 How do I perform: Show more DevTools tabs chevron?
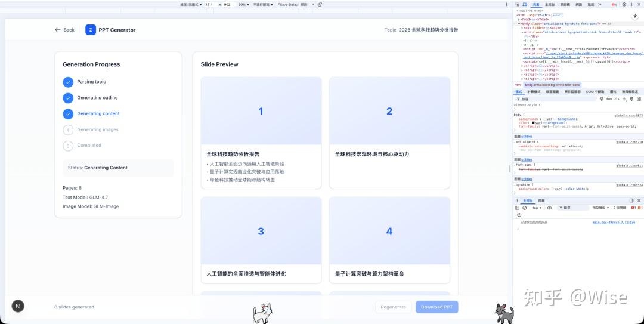point(600,4)
